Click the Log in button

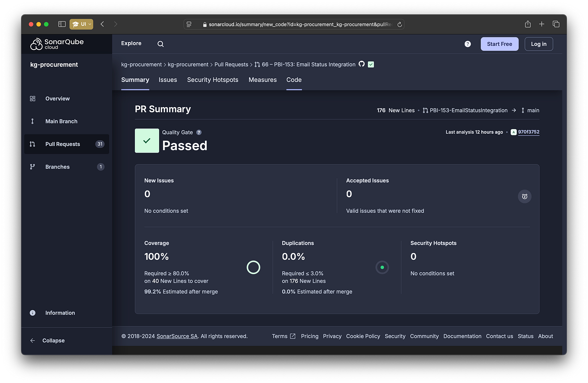pos(539,44)
